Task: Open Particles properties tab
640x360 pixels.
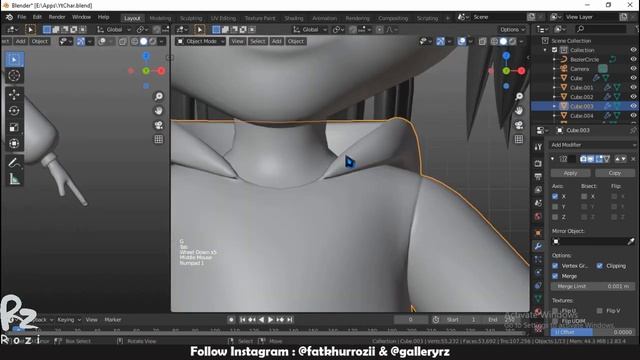Action: [x=538, y=259]
